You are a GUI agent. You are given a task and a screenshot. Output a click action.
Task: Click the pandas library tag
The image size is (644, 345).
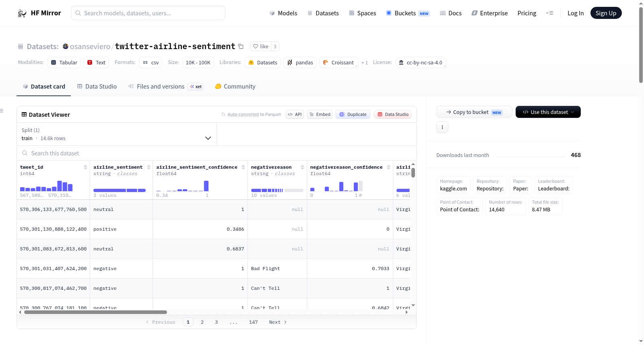click(x=300, y=62)
